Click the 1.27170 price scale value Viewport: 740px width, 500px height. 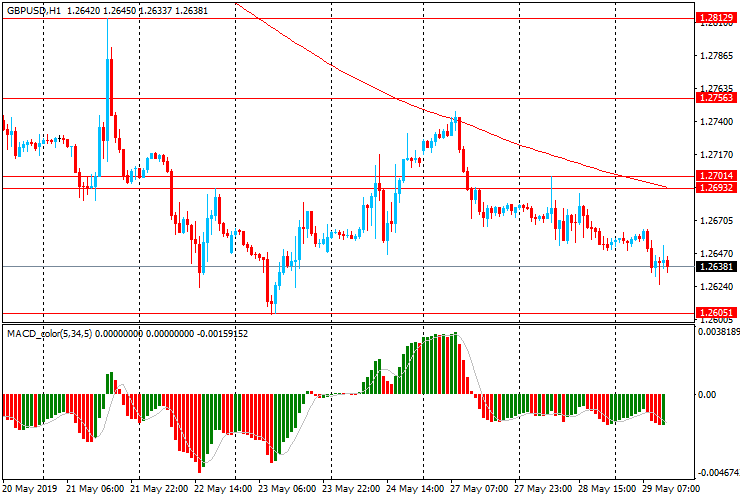[x=716, y=154]
